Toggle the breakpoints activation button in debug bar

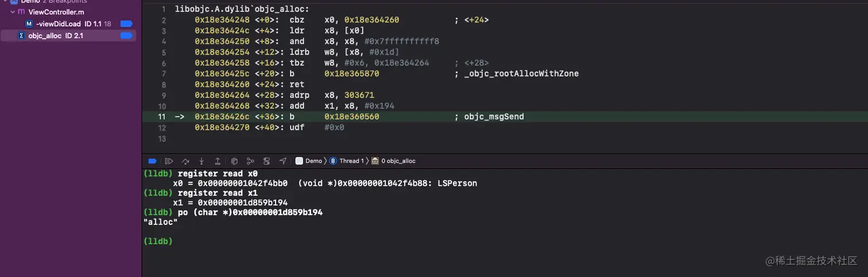[x=153, y=161]
